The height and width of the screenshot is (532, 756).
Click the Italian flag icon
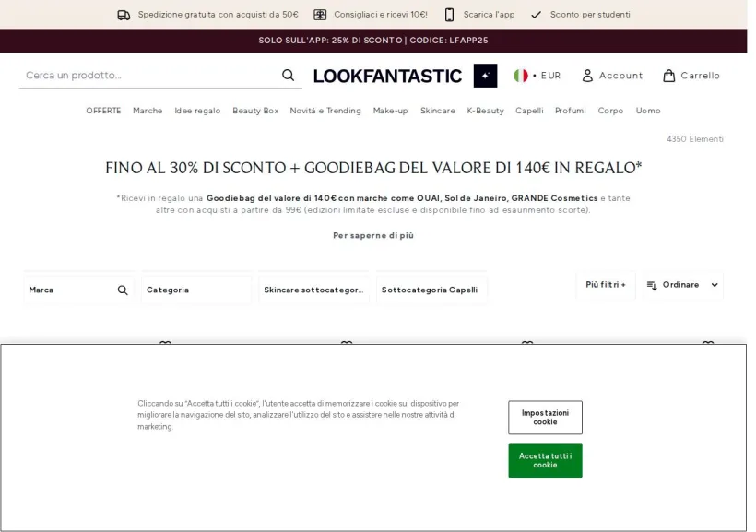[521, 76]
